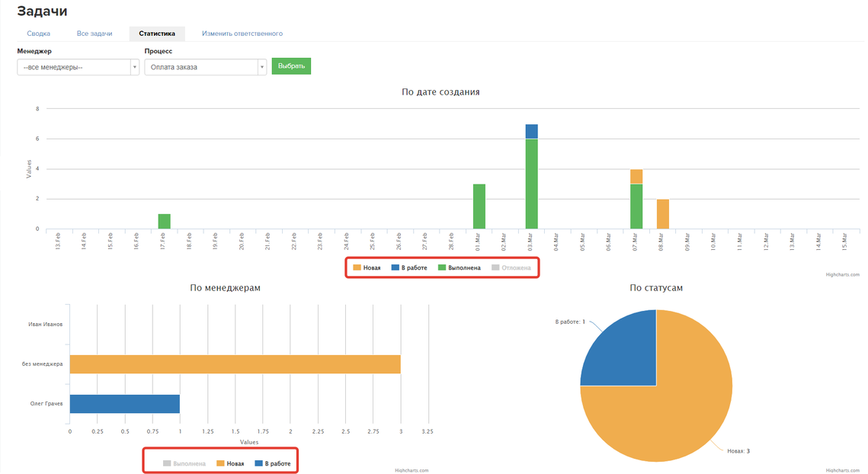This screenshot has height=474, width=868.
Task: Click the 03.Mar green bar in date chart
Action: click(532, 183)
